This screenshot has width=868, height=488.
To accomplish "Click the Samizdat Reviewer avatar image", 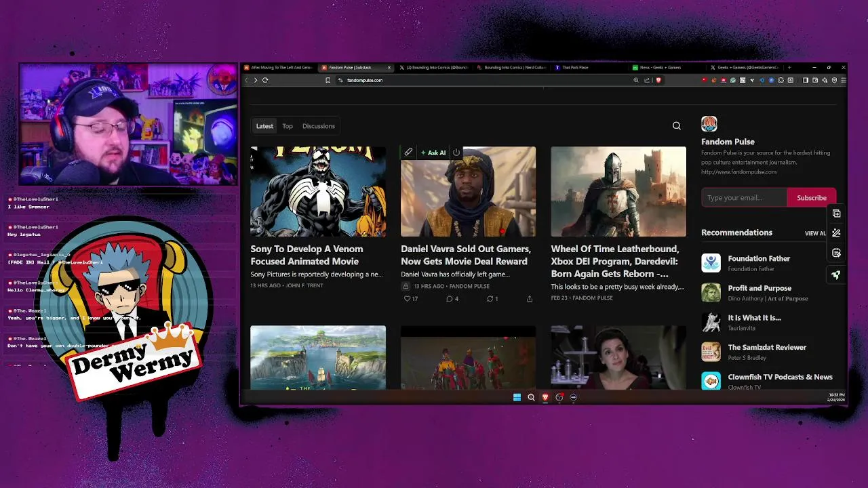I will [x=711, y=352].
